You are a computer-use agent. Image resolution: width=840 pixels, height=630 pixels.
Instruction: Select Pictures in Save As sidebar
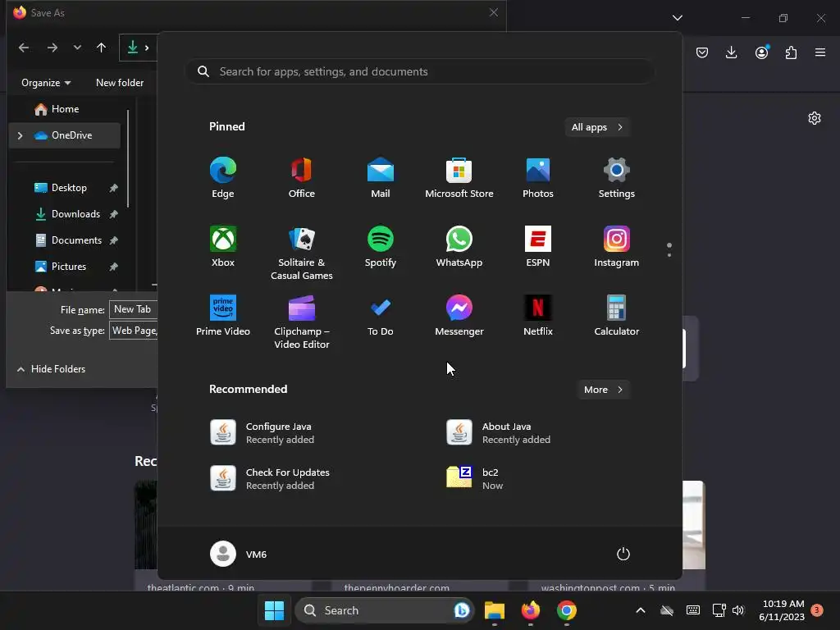[x=69, y=267]
